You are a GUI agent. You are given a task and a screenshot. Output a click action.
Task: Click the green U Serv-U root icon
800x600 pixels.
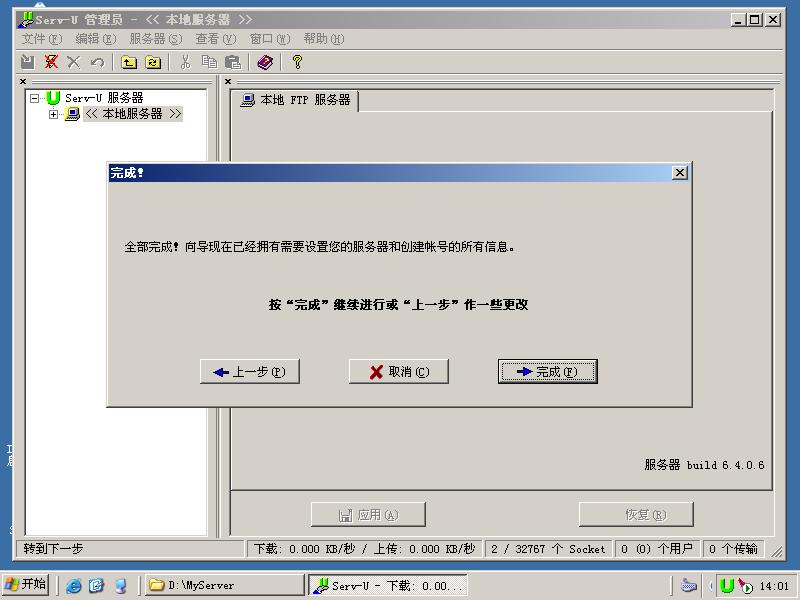[53, 97]
